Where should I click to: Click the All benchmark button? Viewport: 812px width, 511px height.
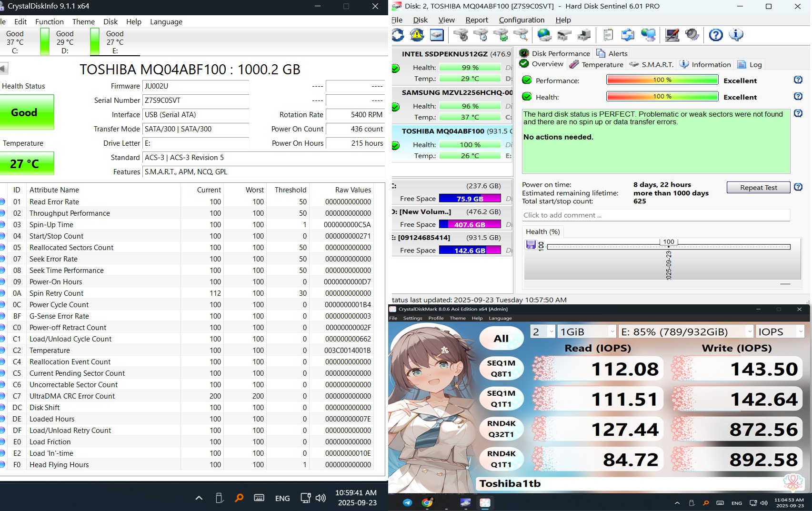501,339
